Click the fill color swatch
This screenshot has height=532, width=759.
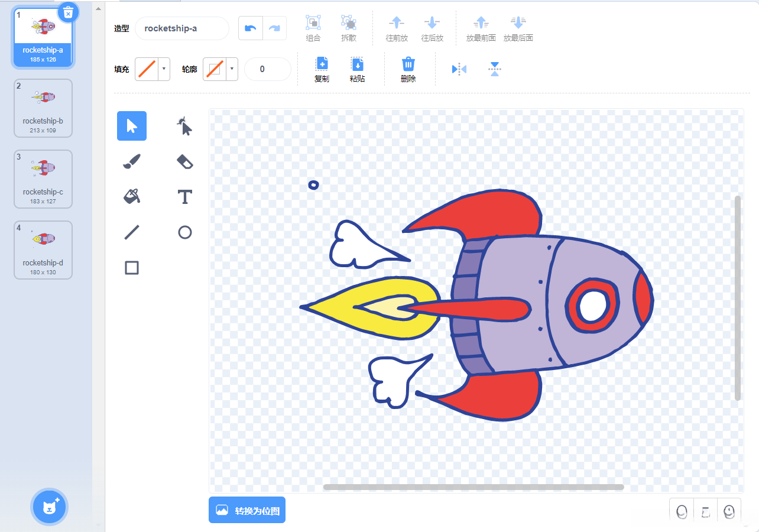tap(147, 69)
